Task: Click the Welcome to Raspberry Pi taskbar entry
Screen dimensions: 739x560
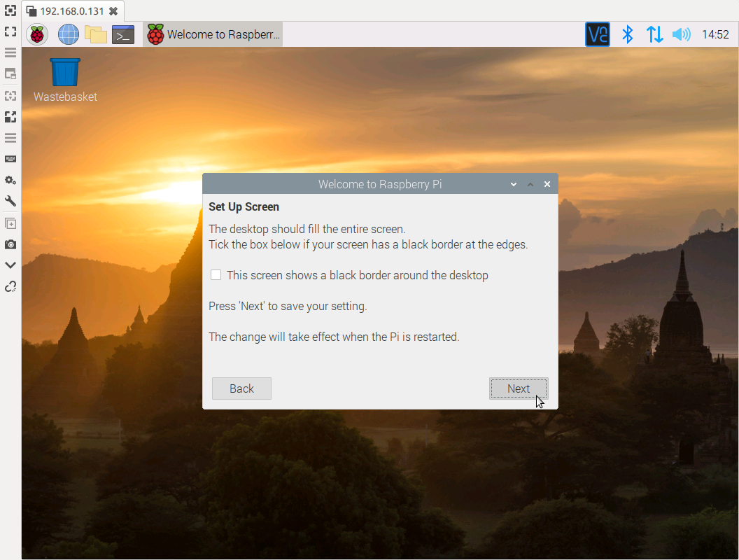Action: click(213, 34)
